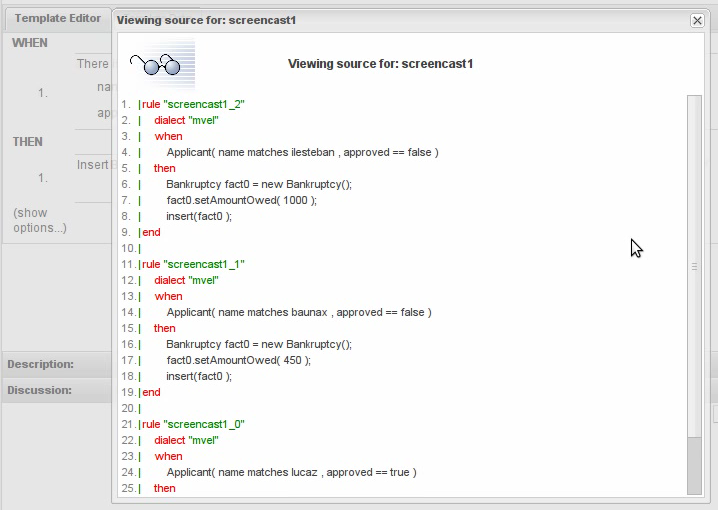Click the (show options...) link
The width and height of the screenshot is (718, 510).
(40, 220)
